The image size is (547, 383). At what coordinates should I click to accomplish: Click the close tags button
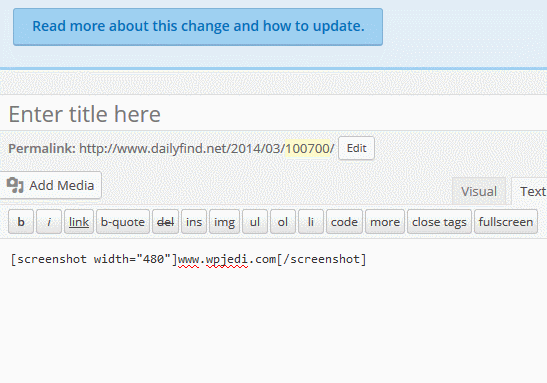click(439, 222)
